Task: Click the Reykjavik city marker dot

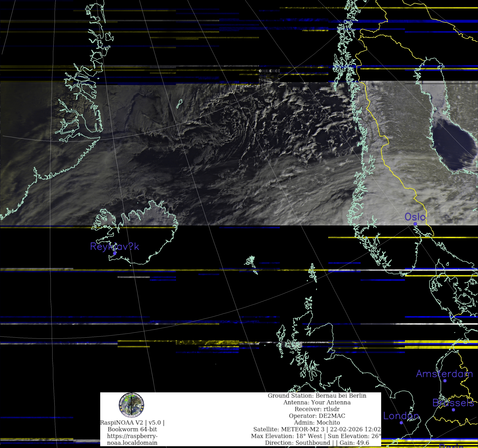Action: click(115, 253)
